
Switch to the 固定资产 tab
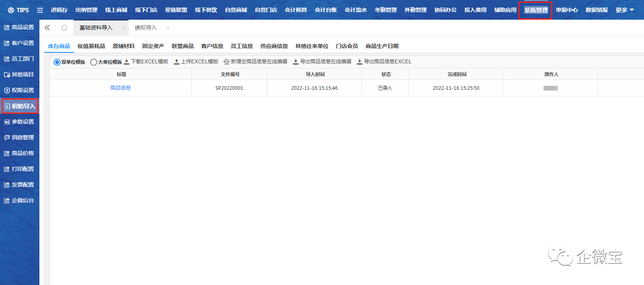[x=153, y=46]
